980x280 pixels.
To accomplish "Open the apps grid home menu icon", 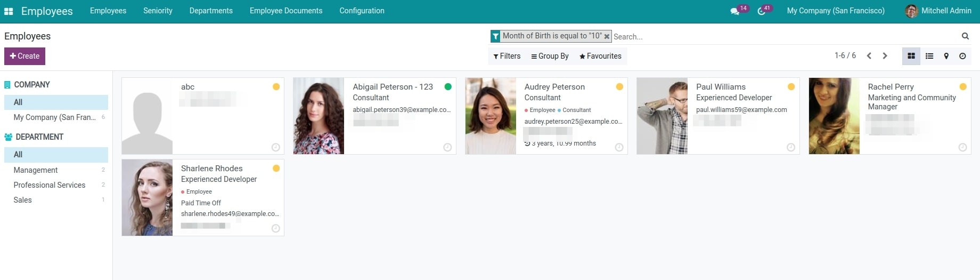I will pos(9,11).
